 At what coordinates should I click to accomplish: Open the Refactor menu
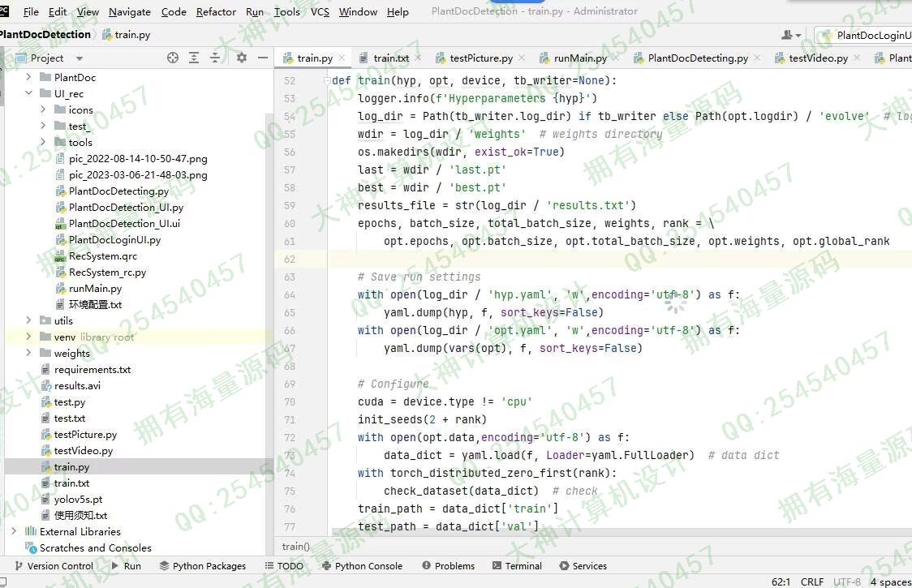[216, 11]
